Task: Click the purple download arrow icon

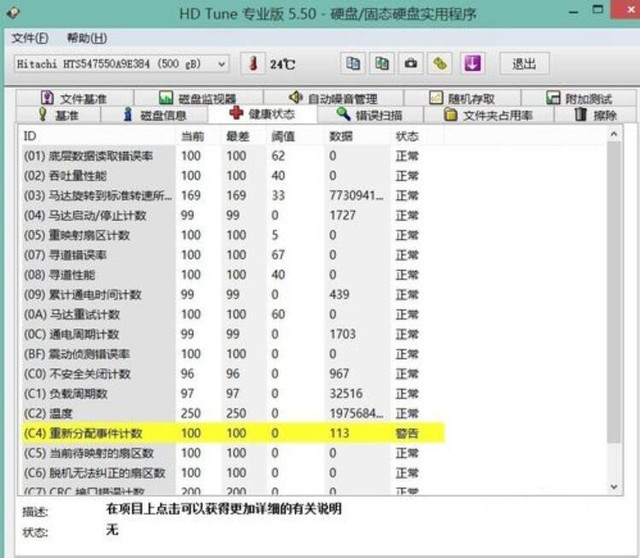Action: coord(472,64)
